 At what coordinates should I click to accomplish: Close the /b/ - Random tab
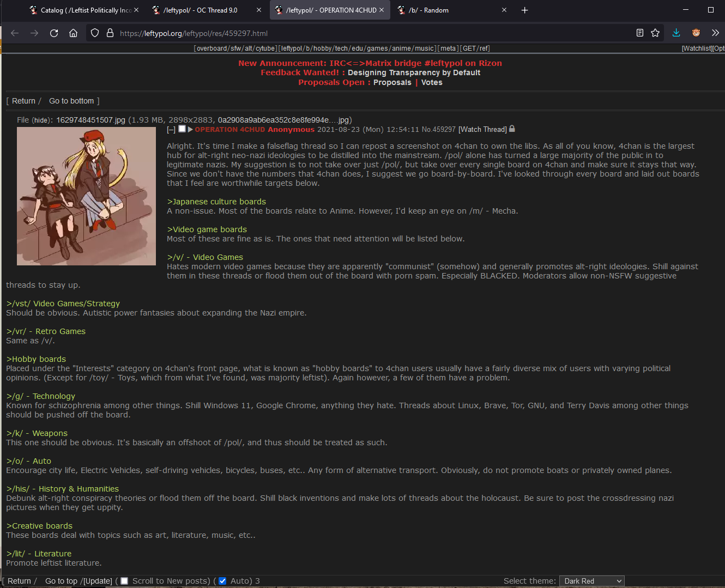(x=504, y=10)
